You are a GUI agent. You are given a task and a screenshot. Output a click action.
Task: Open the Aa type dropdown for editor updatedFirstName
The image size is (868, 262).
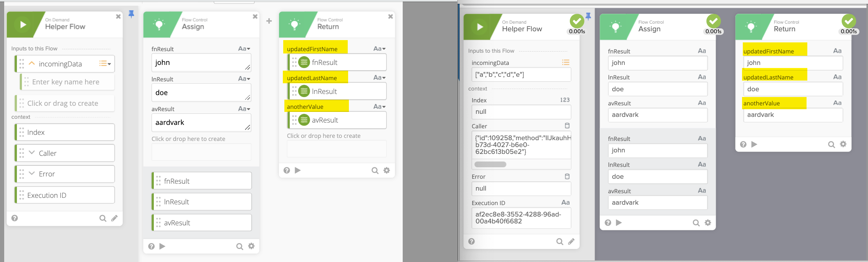click(x=379, y=49)
